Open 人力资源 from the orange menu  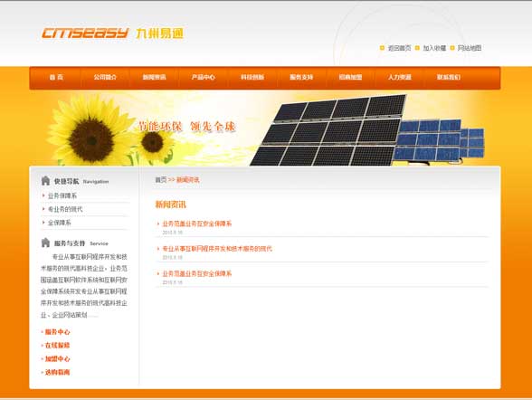click(400, 77)
